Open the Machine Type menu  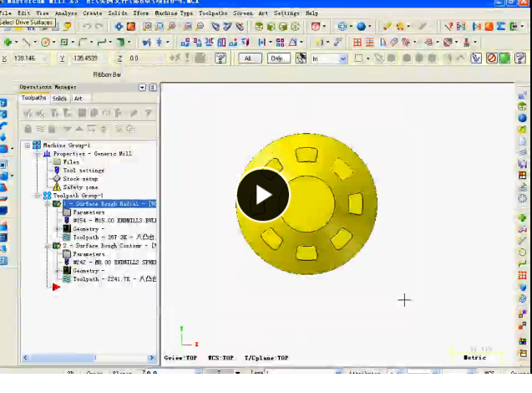click(x=174, y=13)
